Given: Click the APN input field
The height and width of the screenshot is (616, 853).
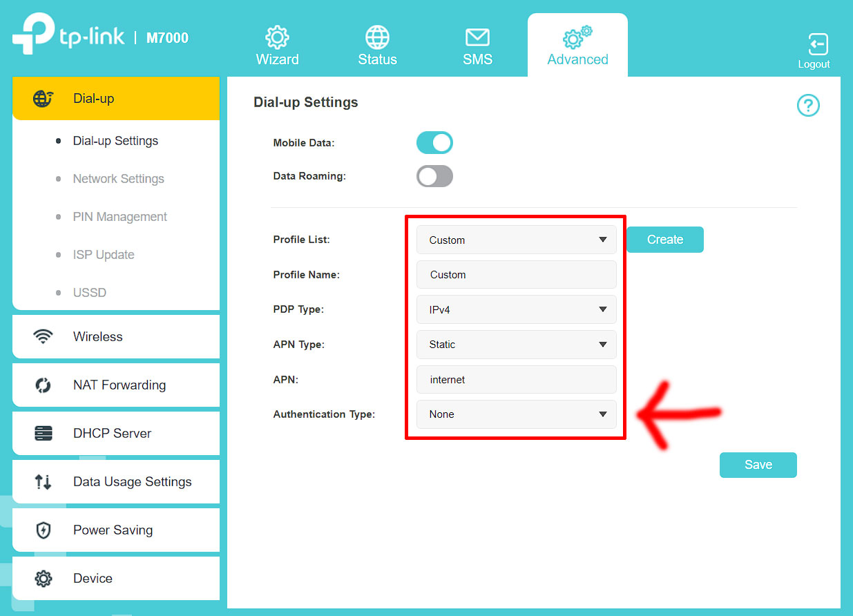Looking at the screenshot, I should (516, 380).
